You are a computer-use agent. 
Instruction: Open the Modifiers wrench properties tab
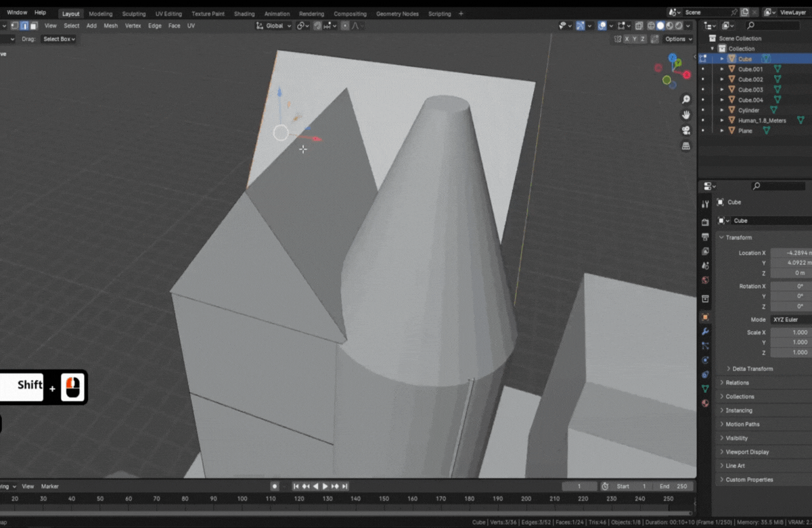[705, 331]
